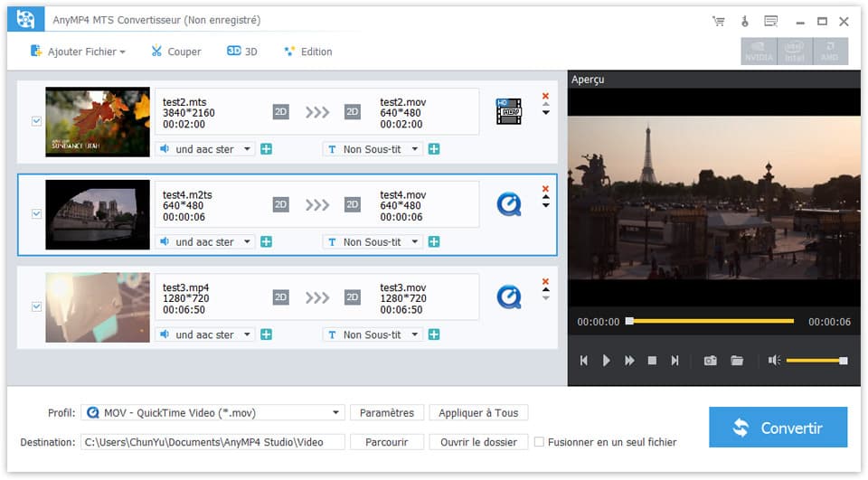Select the Couper toolbar item
Screen dimensions: 868x480
click(x=176, y=52)
